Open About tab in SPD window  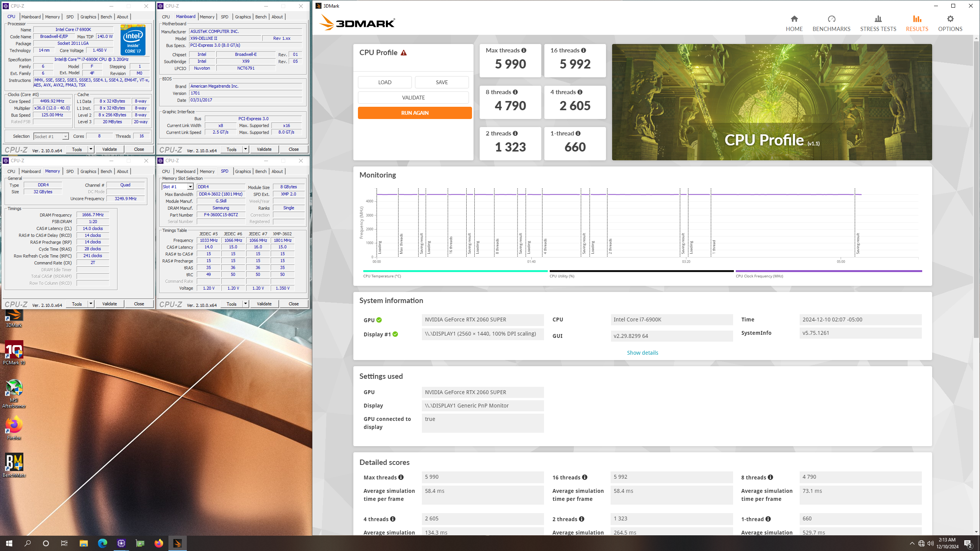click(x=277, y=171)
